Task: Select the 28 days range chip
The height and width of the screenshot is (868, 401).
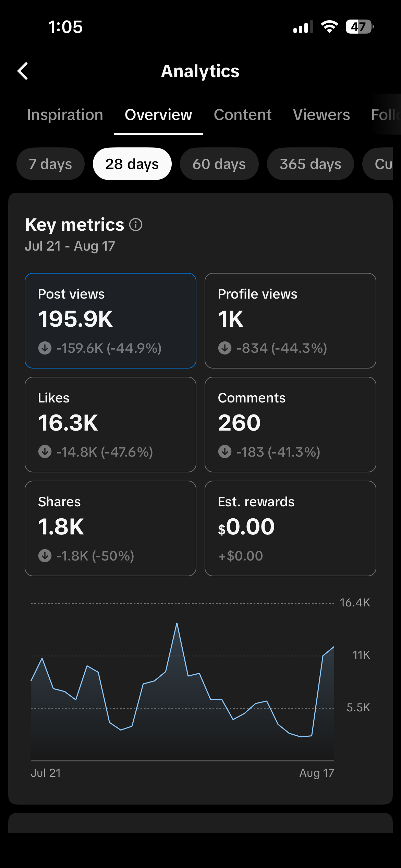Action: click(132, 164)
